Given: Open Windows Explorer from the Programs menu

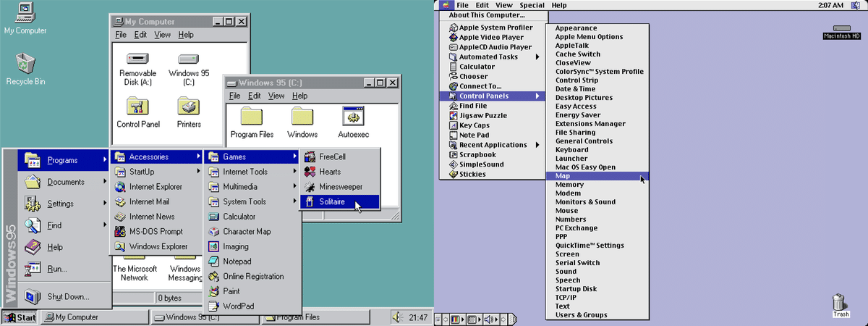Looking at the screenshot, I should point(157,246).
